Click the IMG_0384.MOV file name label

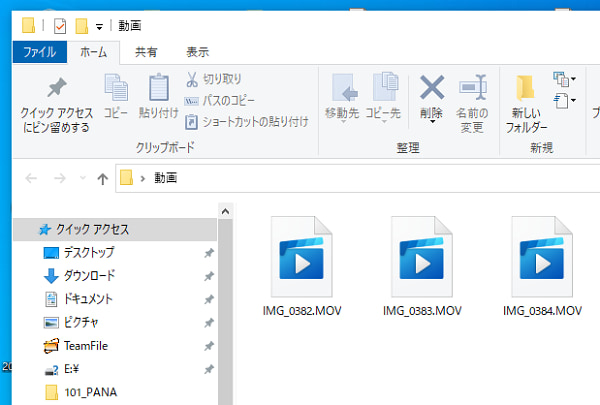(542, 311)
